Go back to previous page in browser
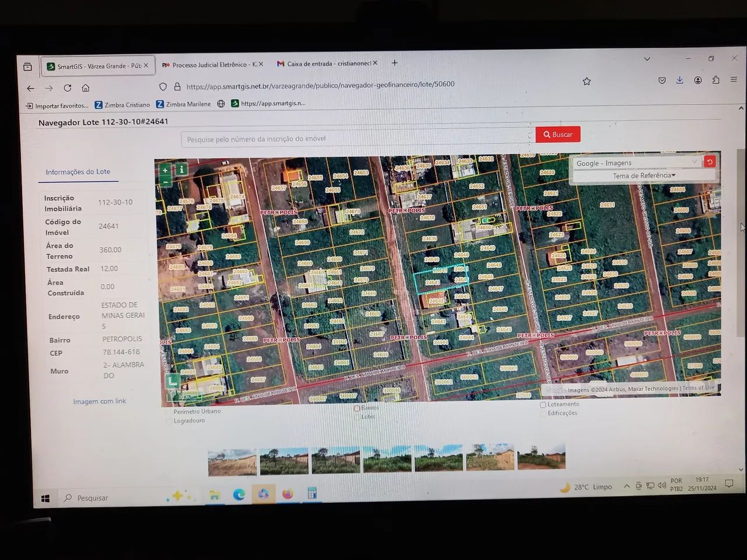 tap(30, 88)
